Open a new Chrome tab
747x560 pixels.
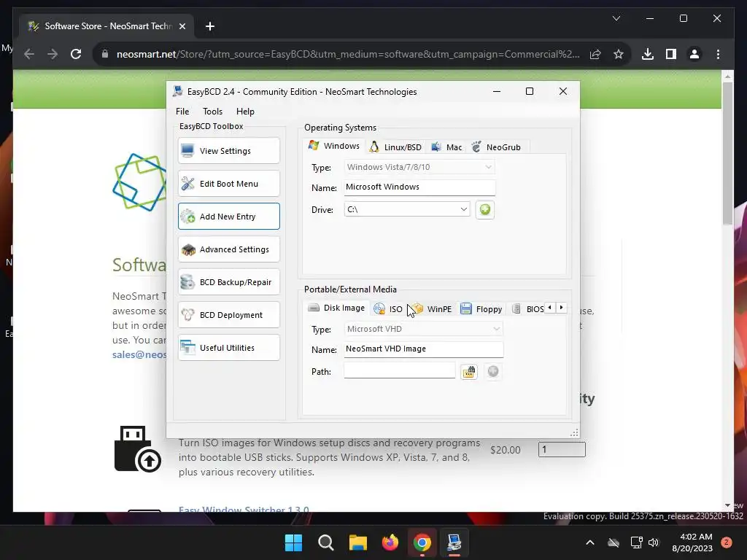209,26
